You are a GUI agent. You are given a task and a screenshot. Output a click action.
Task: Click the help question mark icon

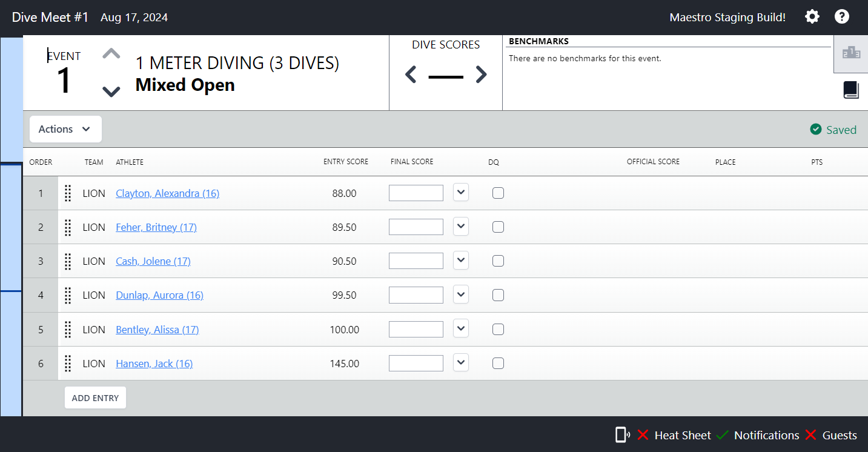pyautogui.click(x=842, y=17)
